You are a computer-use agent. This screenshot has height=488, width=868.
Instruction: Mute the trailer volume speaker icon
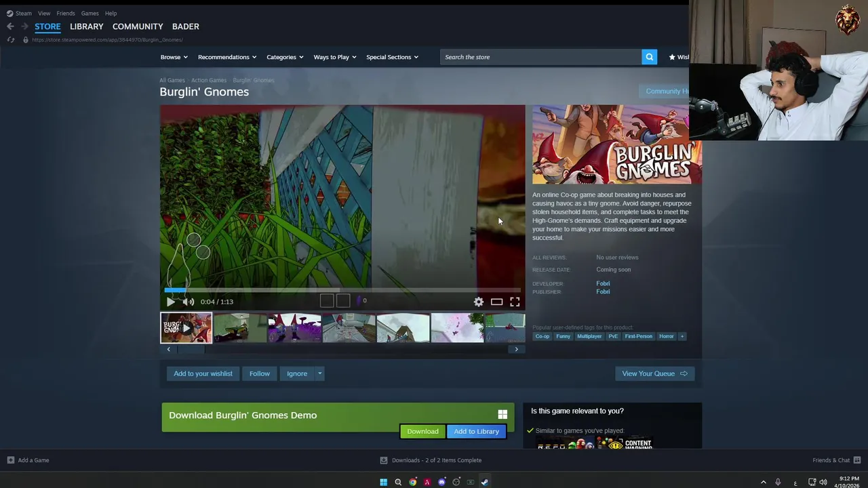[x=189, y=302]
